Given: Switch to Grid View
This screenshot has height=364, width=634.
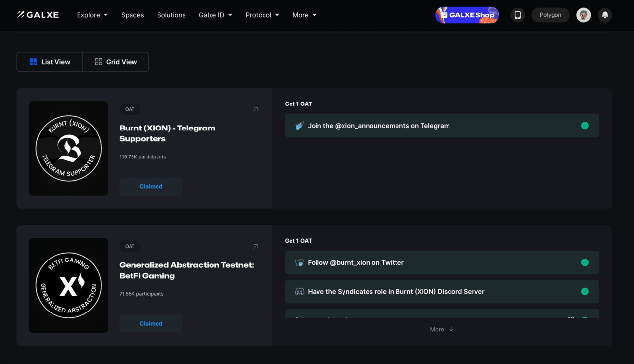Looking at the screenshot, I should [x=116, y=62].
